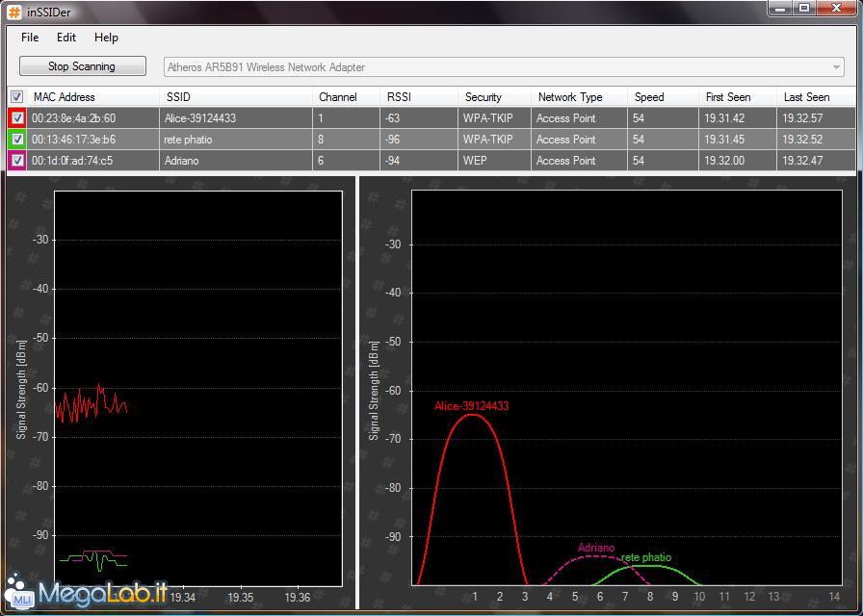Minimize the inSSIDer window

point(780,9)
